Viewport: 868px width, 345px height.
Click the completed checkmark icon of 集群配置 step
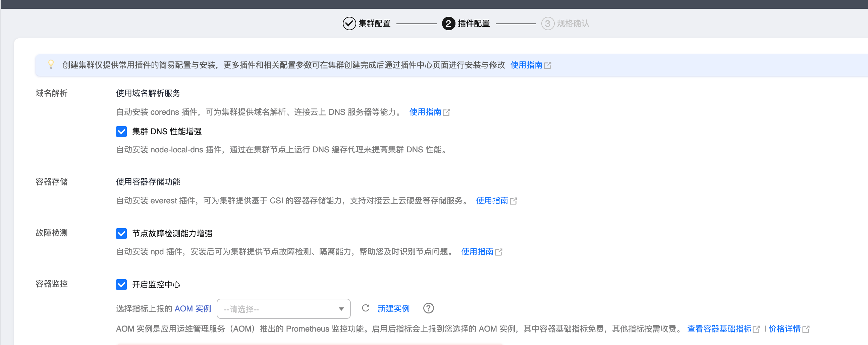349,23
